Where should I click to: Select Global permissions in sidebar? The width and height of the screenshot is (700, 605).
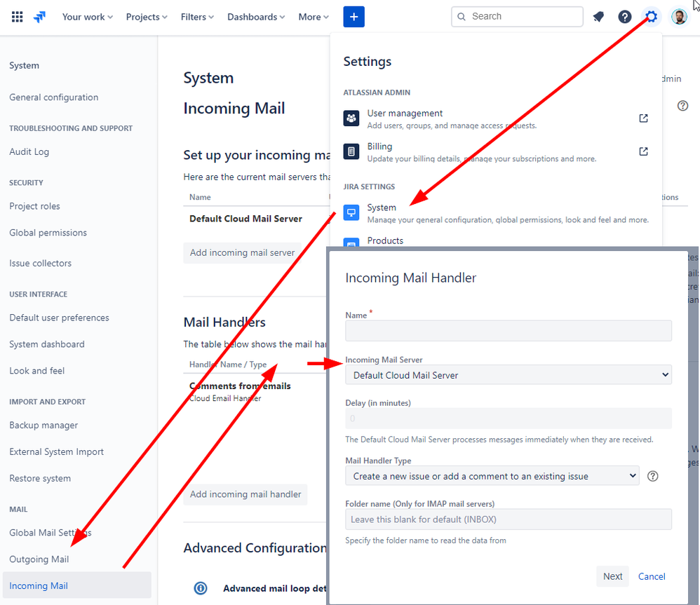pyautogui.click(x=48, y=233)
